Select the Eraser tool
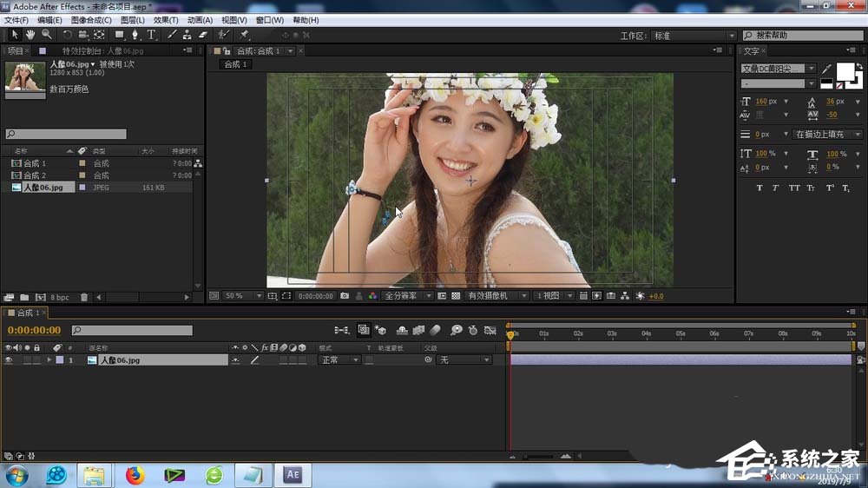868x488 pixels. point(203,35)
